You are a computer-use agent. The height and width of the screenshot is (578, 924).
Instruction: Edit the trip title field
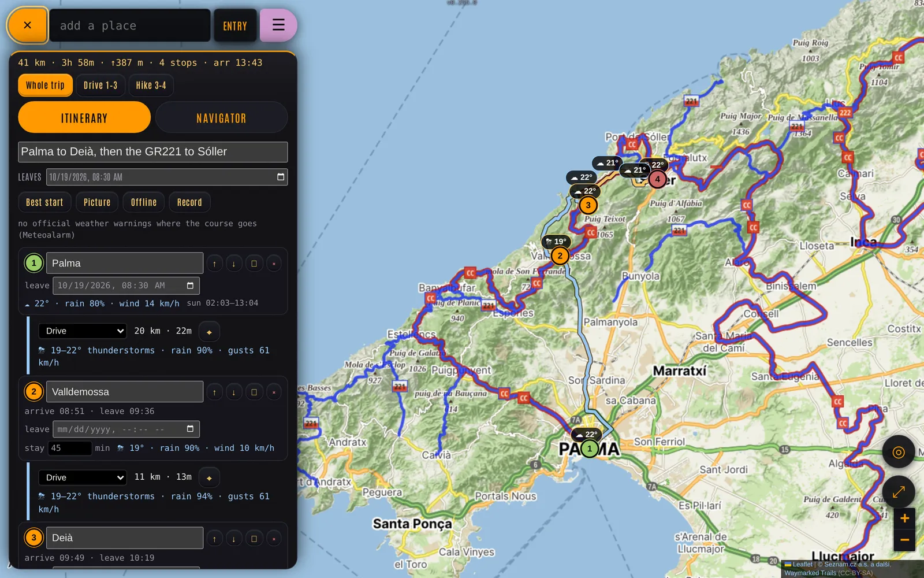click(x=153, y=152)
